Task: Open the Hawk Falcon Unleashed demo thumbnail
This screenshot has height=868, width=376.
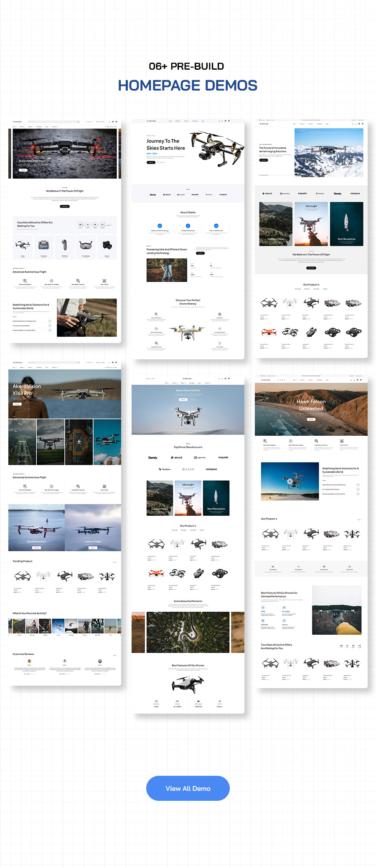Action: (x=311, y=531)
